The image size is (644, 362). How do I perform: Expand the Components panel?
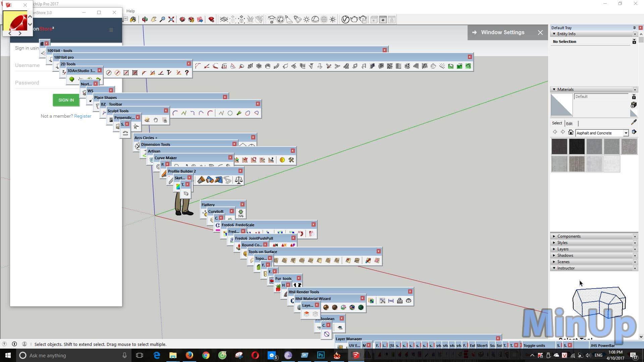click(x=555, y=236)
